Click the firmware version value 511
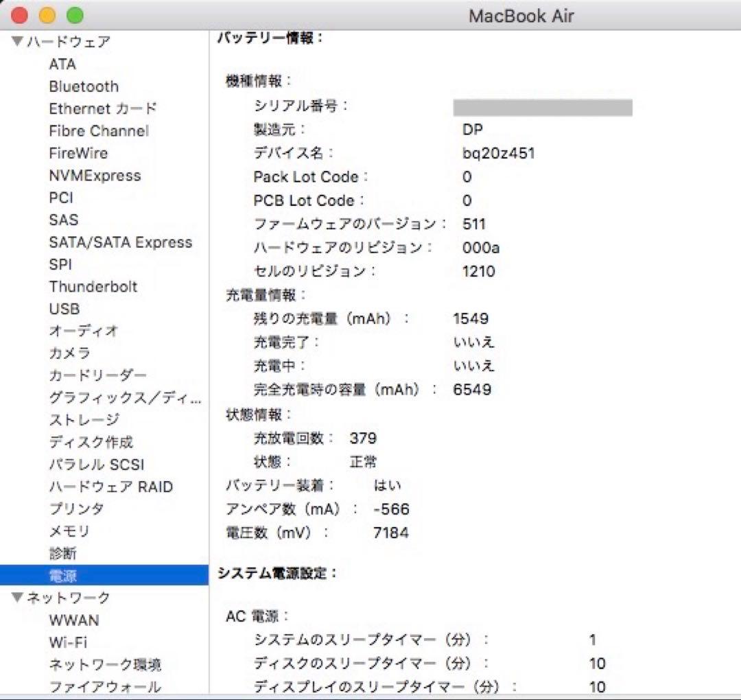This screenshot has height=700, width=741. (x=474, y=224)
